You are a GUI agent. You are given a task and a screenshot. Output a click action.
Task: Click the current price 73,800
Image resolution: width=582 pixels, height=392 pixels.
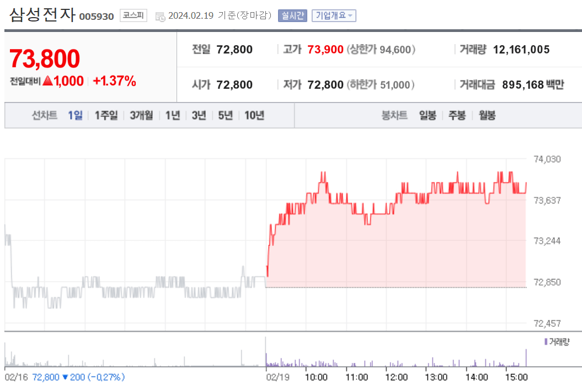45,58
